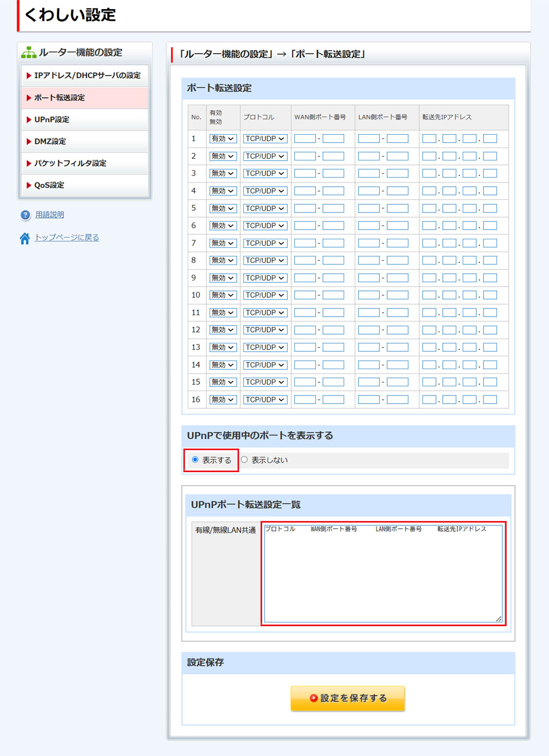The height and width of the screenshot is (756, 549).
Task: Click the help question mark icon
Action: coord(25,215)
